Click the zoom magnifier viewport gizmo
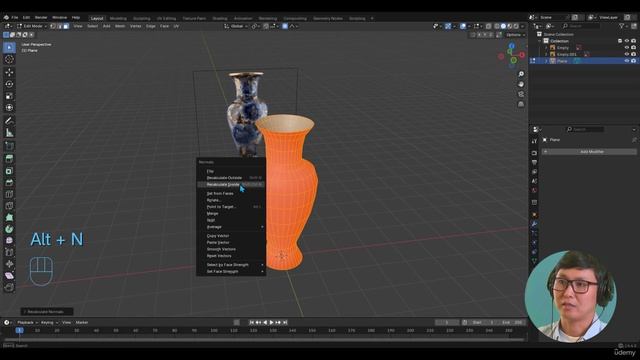The image size is (640, 360). point(521,74)
